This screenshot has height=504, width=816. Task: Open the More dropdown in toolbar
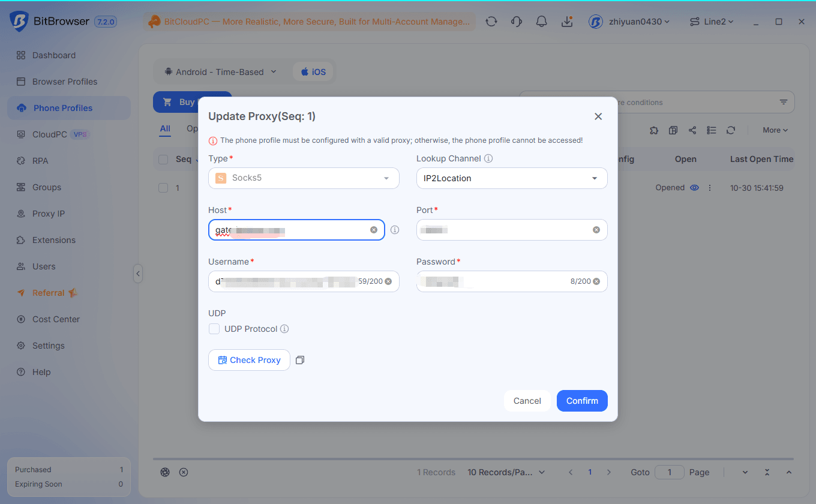[x=775, y=130]
